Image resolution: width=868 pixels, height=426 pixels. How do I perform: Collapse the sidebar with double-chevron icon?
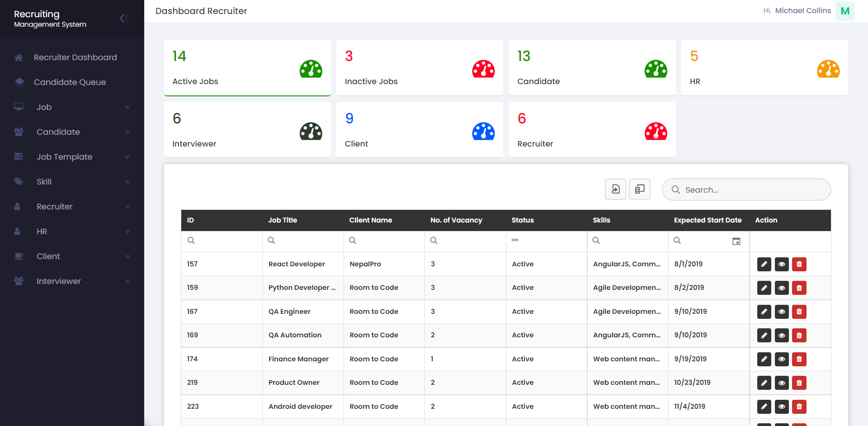point(124,18)
